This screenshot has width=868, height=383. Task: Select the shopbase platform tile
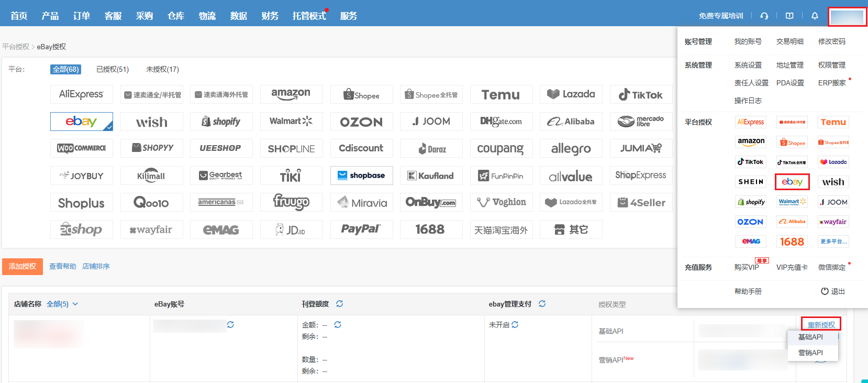tap(361, 176)
